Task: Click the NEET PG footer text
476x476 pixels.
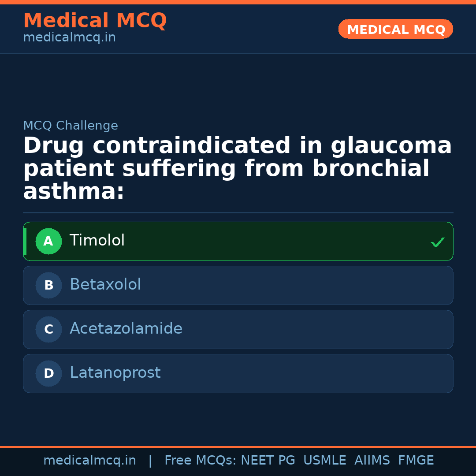Action: click(x=268, y=461)
